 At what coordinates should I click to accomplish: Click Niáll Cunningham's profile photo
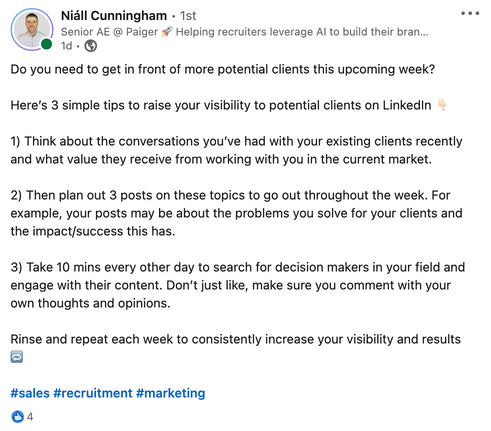(x=32, y=30)
